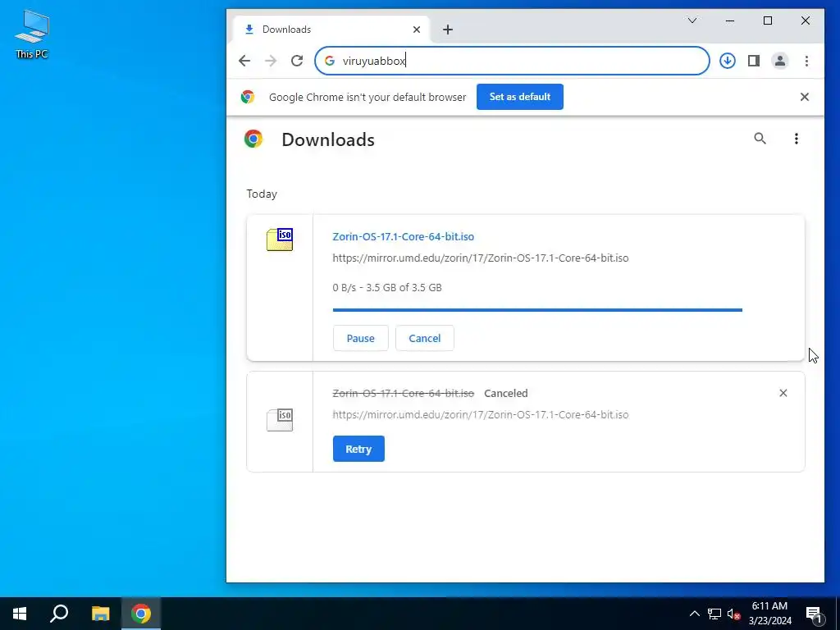This screenshot has height=630, width=840.
Task: Open the clock showing 6:11 AM
Action: tap(769, 614)
